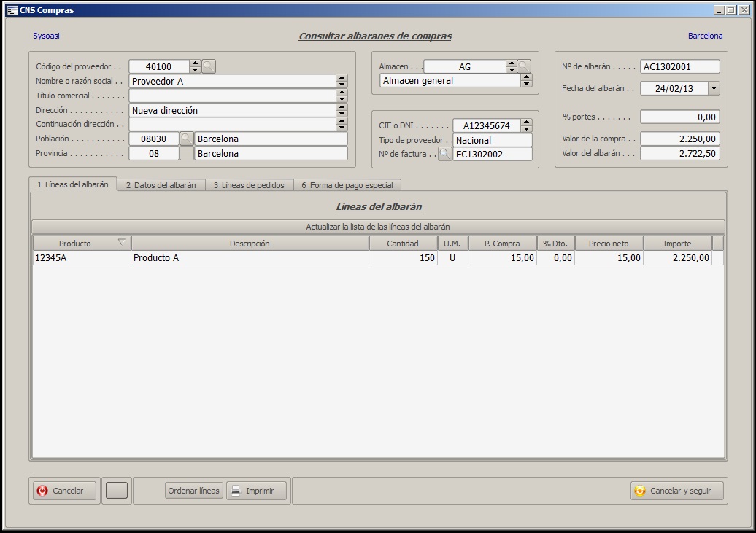The height and width of the screenshot is (533, 756).
Task: Click the Provincia name field Barcelona
Action: click(271, 153)
